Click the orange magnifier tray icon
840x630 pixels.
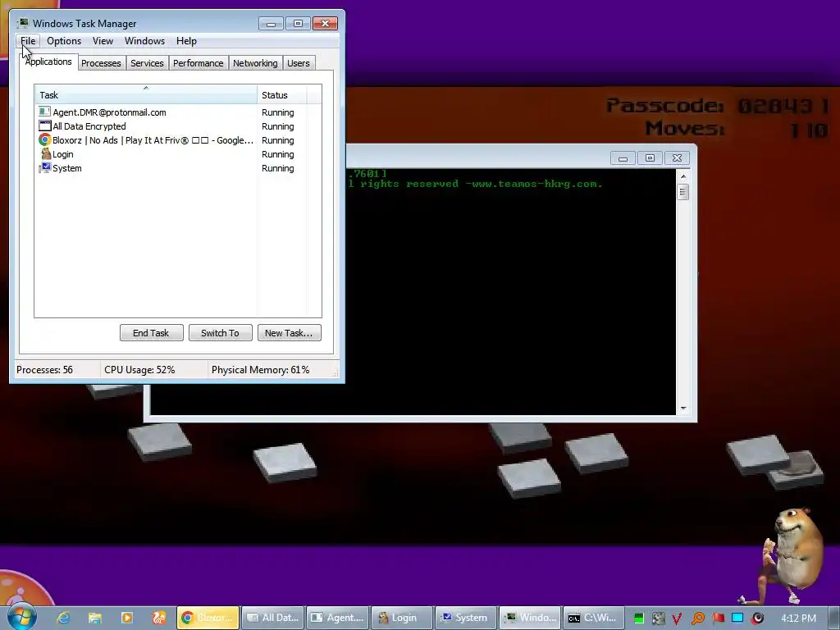(698, 619)
